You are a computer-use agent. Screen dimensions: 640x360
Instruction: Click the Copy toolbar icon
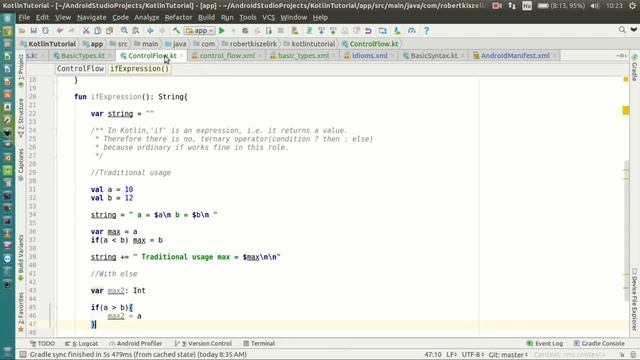[x=98, y=31]
